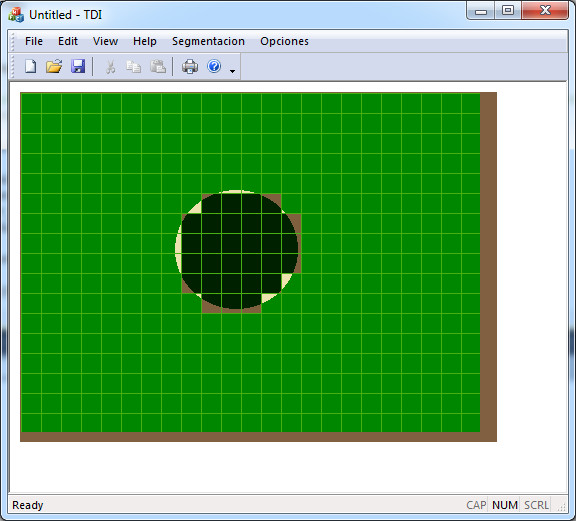
Task: Open a file with the folder icon
Action: pyautogui.click(x=54, y=67)
